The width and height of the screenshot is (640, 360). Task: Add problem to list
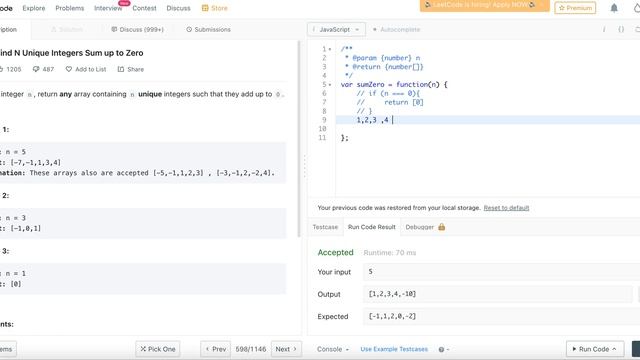click(86, 69)
